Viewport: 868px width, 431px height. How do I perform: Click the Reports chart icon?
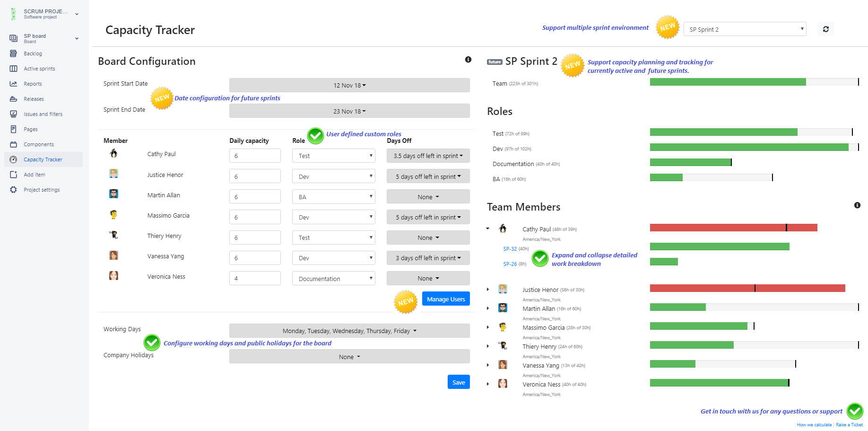(13, 84)
